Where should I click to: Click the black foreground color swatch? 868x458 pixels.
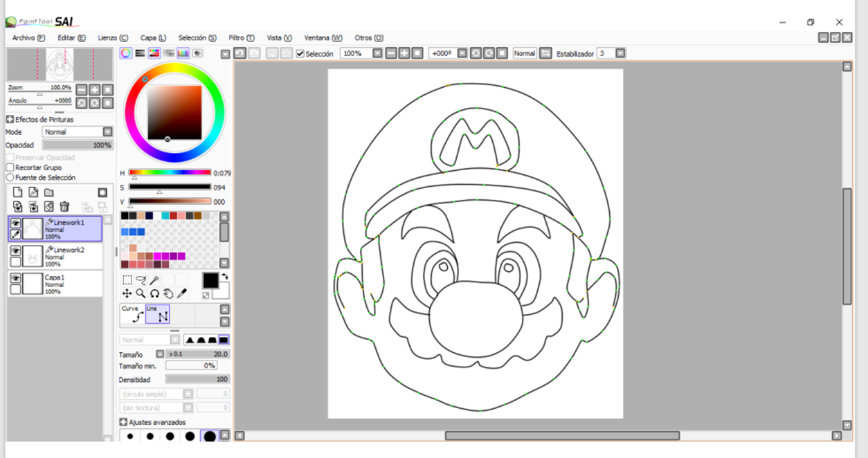click(210, 280)
